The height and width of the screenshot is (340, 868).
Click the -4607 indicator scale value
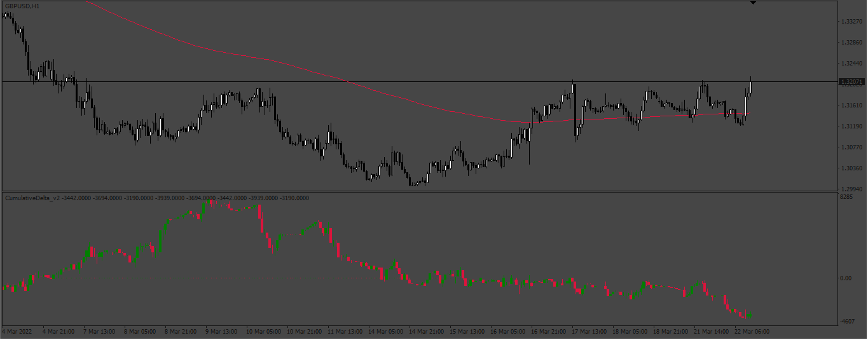coord(848,322)
